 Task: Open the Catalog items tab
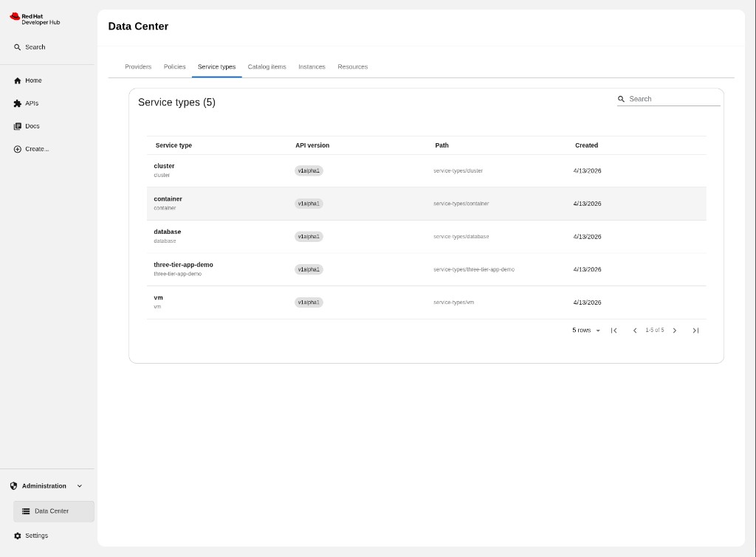pyautogui.click(x=267, y=66)
